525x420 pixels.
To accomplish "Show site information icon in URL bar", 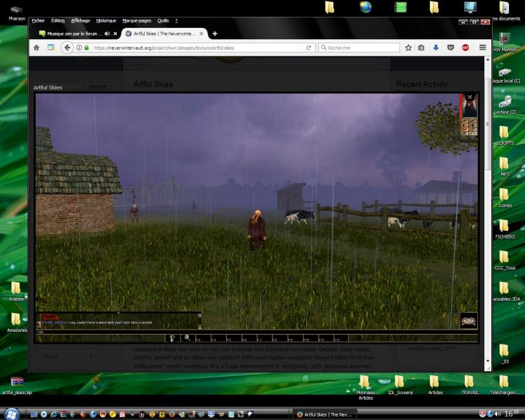I will (79, 48).
